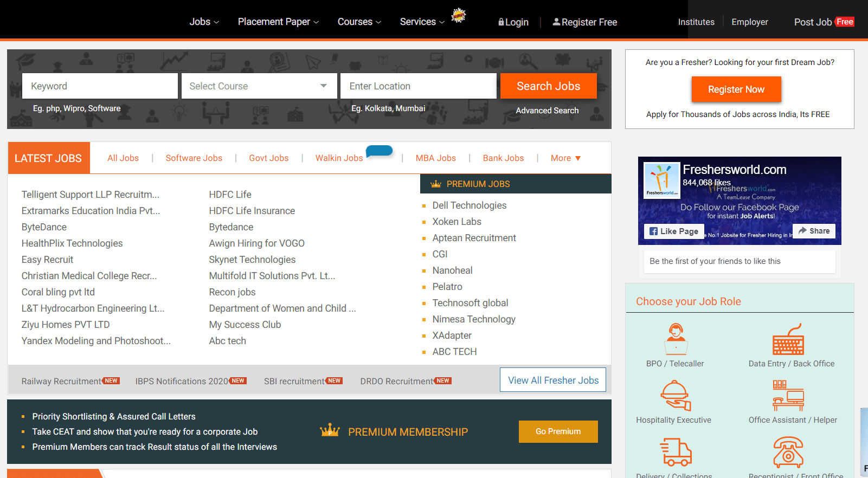Open the Aptean Recruitment premium job
This screenshot has width=868, height=478.
(x=474, y=238)
